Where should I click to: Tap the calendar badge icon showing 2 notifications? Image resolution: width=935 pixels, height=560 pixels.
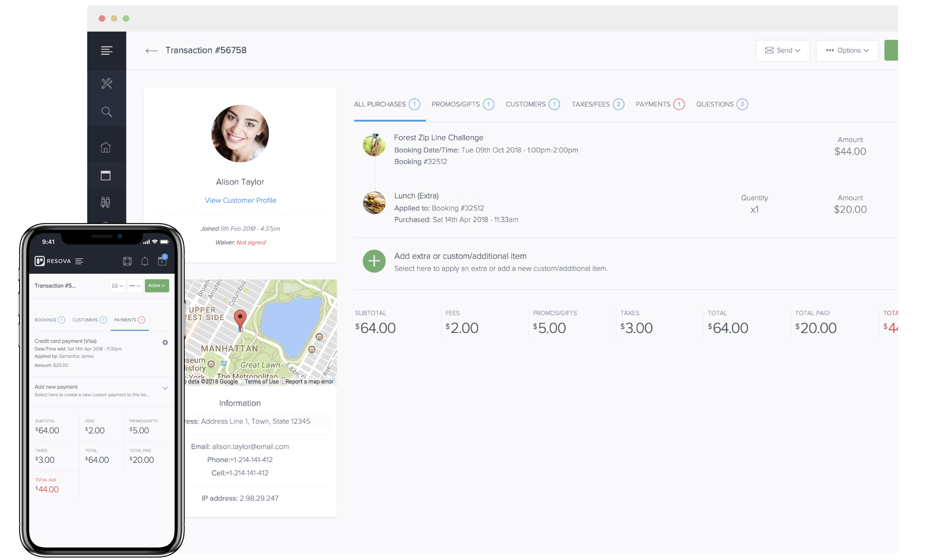point(163,261)
